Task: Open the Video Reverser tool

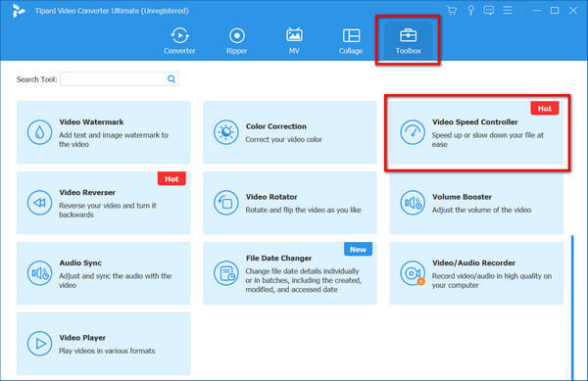Action: [x=104, y=203]
